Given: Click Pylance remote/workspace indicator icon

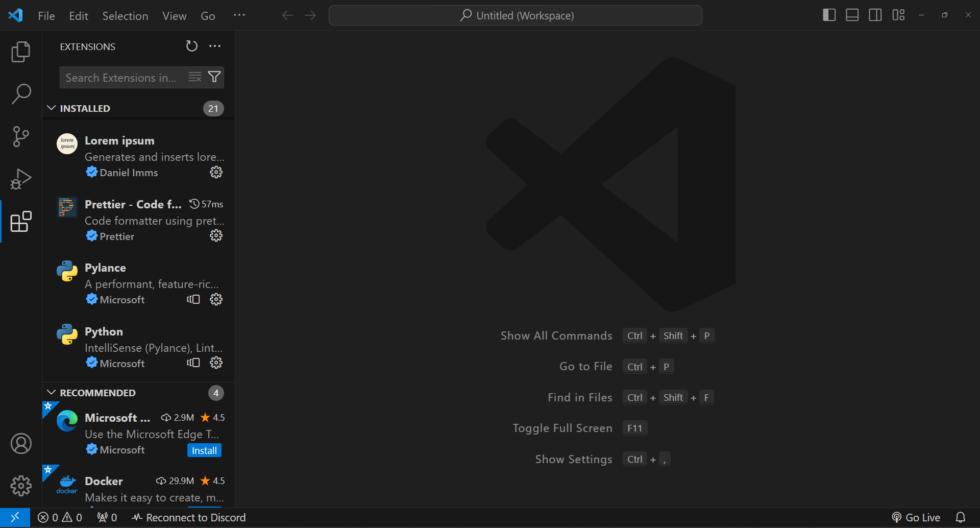Looking at the screenshot, I should pos(193,299).
